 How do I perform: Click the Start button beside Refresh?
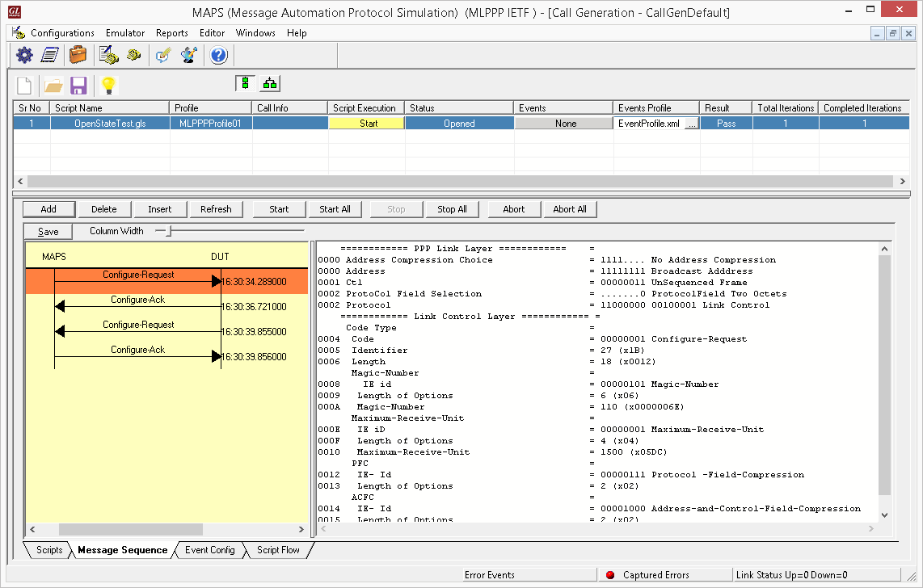tap(279, 209)
